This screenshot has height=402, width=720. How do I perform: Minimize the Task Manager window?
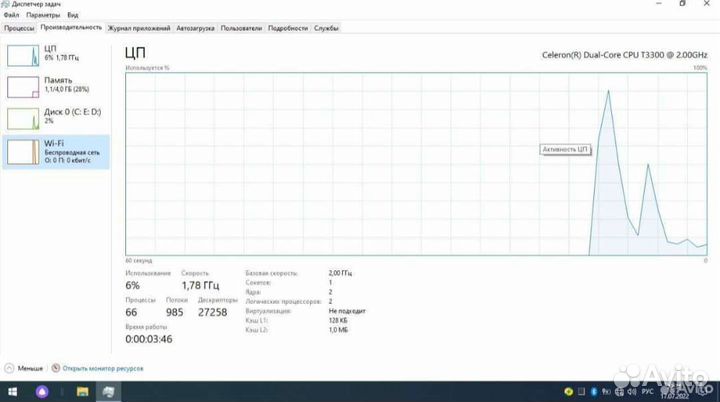tap(658, 4)
